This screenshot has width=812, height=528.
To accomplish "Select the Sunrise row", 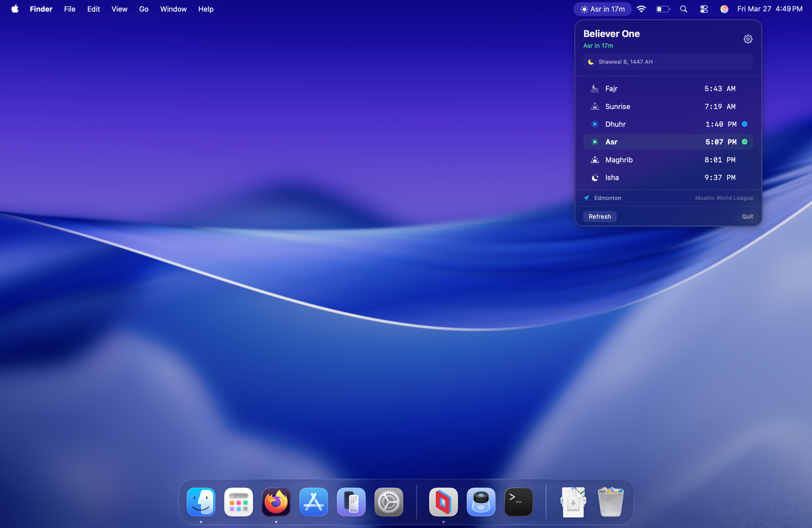I will tap(668, 106).
